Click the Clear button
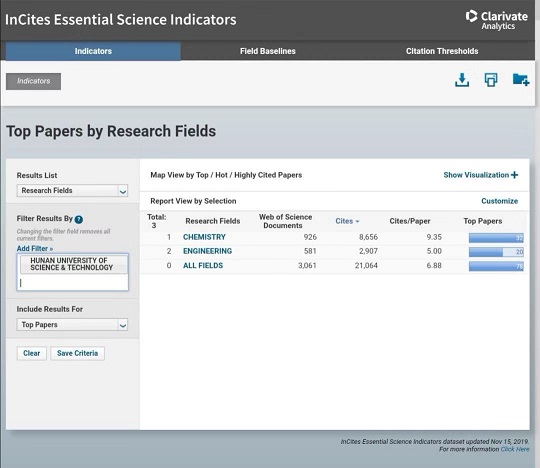The image size is (540, 468). click(32, 353)
